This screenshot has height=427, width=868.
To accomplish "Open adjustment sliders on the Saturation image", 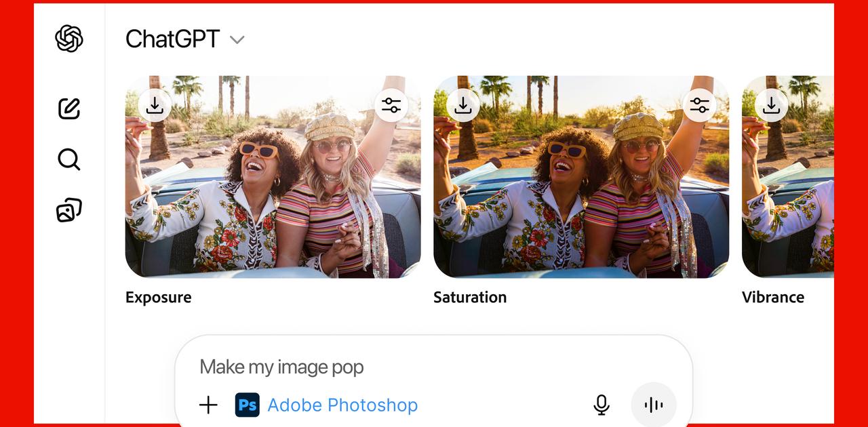I will pyautogui.click(x=699, y=105).
